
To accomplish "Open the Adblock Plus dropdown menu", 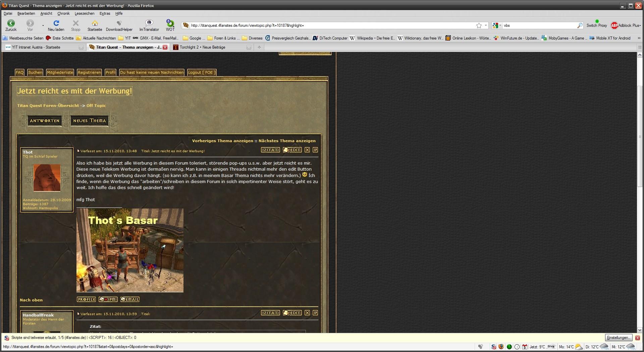I will tap(626, 25).
